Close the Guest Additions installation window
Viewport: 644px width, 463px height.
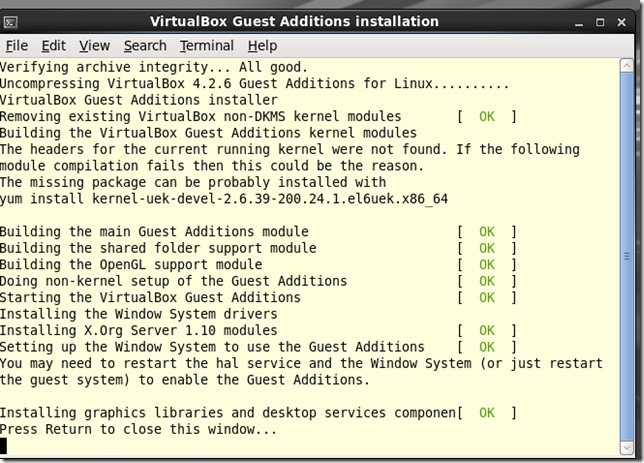pos(624,21)
